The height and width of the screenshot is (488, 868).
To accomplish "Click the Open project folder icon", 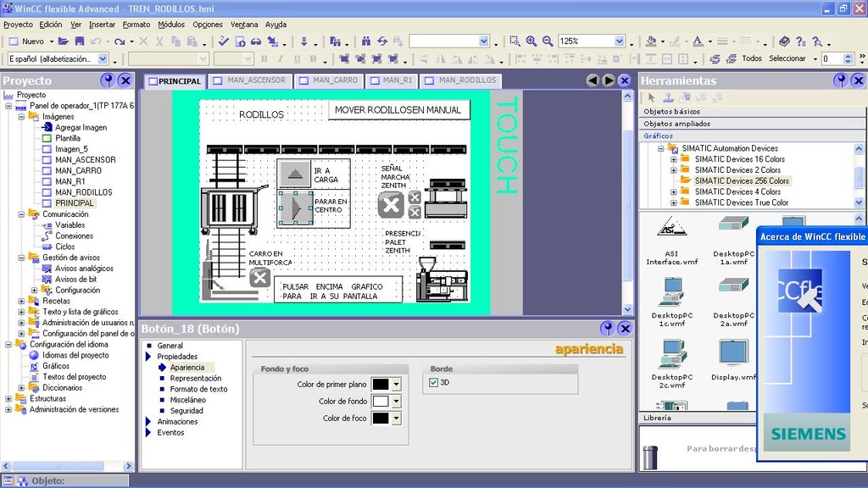I will (x=64, y=41).
